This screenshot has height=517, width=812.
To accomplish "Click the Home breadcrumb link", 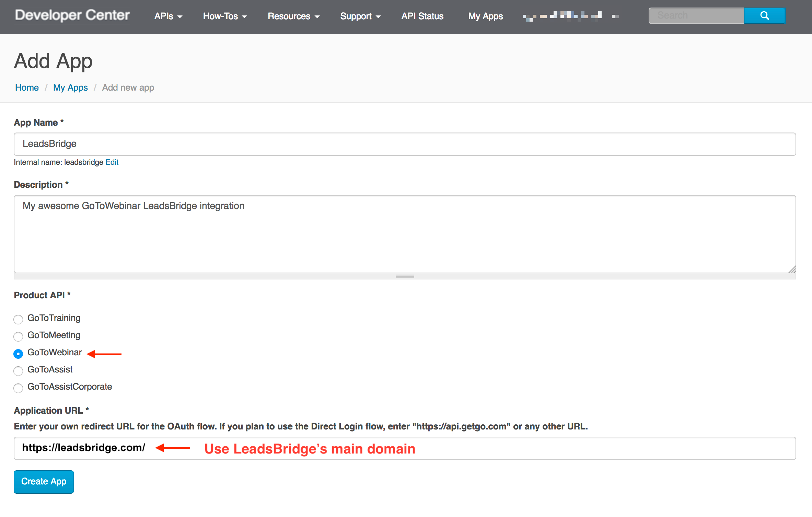I will pyautogui.click(x=27, y=88).
